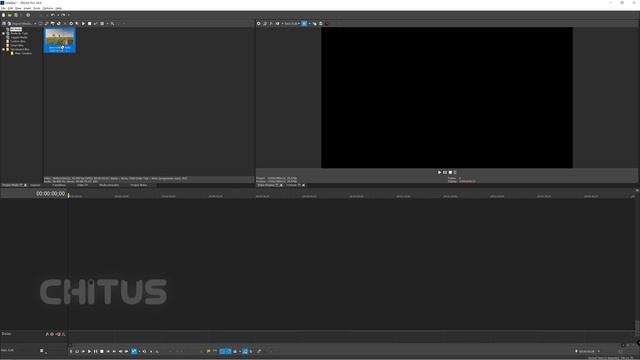
Task: Click the Redo arrow in main toolbar
Action: pyautogui.click(x=63, y=15)
